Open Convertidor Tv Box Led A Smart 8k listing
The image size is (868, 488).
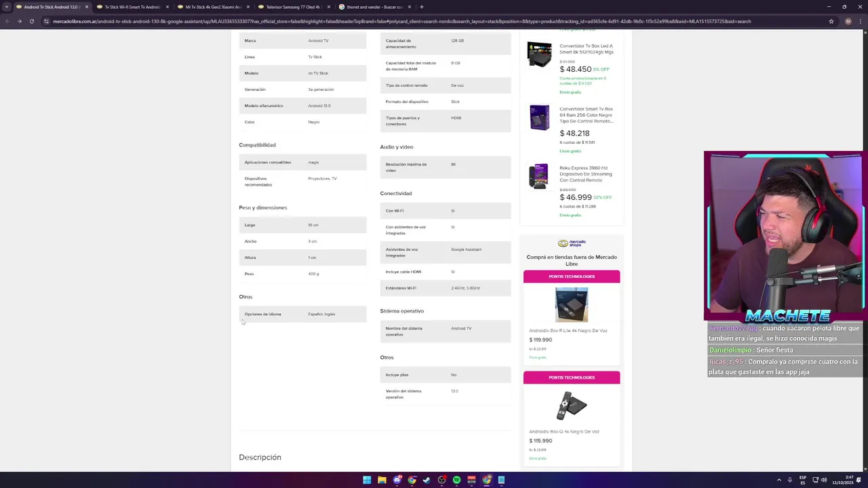(x=586, y=49)
